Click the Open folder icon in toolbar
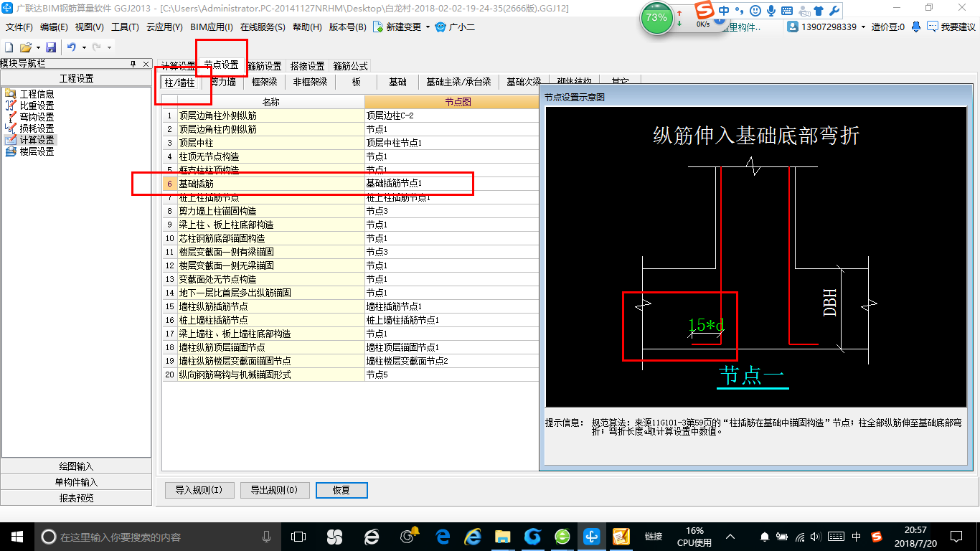Screen dimensions: 980x551 coord(25,47)
